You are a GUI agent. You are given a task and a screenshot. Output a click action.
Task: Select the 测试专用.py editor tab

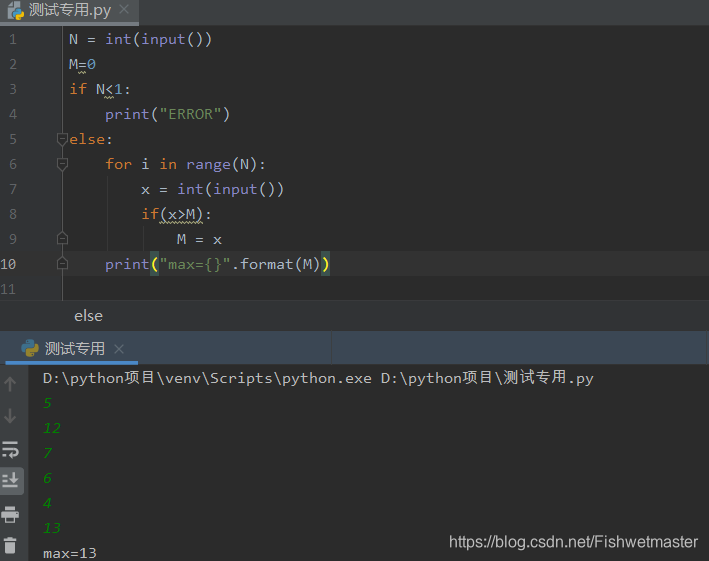click(x=70, y=10)
